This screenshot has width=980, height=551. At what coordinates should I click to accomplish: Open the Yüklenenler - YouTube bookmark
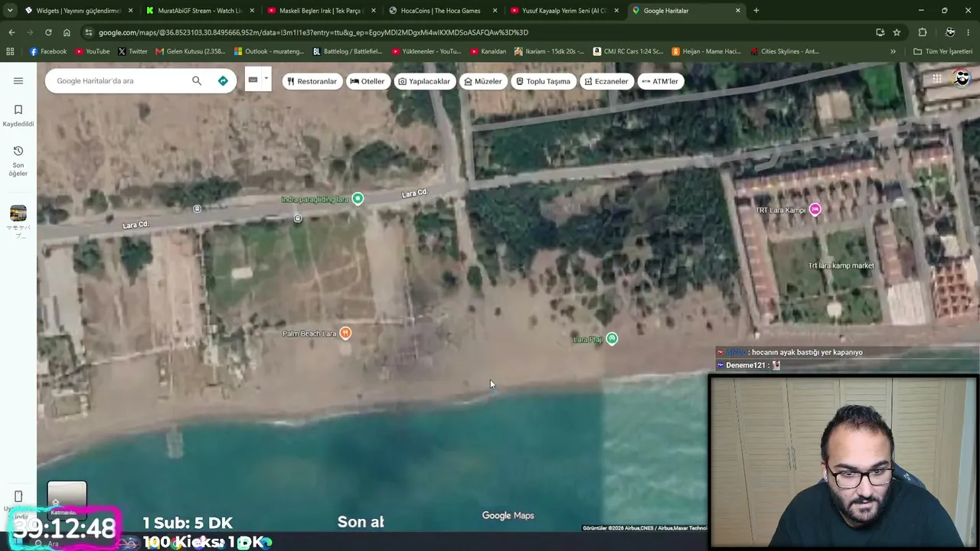point(426,51)
